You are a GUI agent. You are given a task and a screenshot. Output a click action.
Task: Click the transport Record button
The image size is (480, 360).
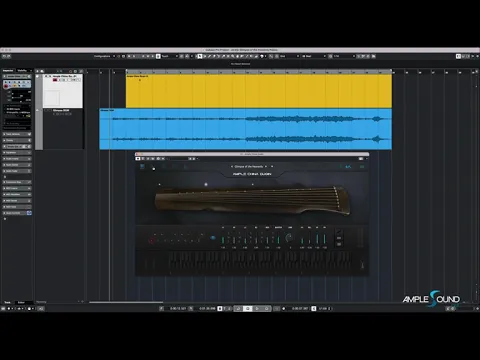click(266, 309)
